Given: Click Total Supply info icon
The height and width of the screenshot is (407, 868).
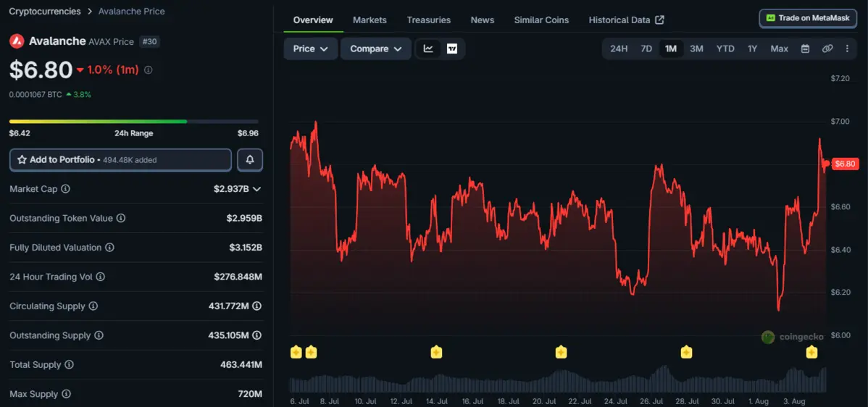Looking at the screenshot, I should pyautogui.click(x=69, y=365).
